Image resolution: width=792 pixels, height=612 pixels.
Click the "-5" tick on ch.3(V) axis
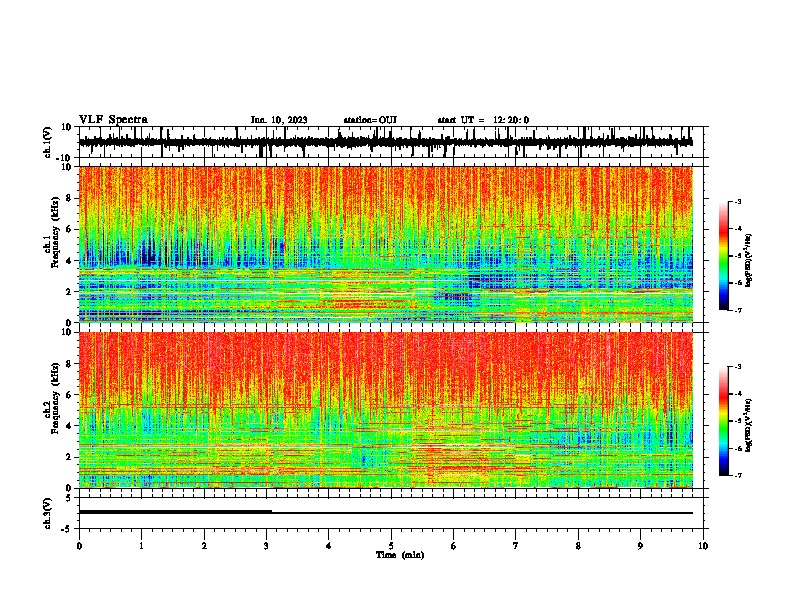(67, 529)
